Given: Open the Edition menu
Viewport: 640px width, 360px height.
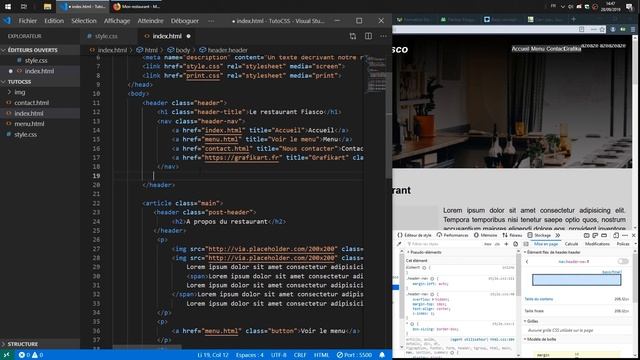Looking at the screenshot, I should click(54, 21).
